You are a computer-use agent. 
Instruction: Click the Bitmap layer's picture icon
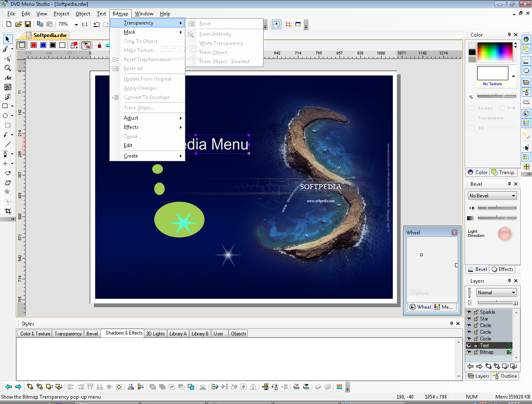509,352
